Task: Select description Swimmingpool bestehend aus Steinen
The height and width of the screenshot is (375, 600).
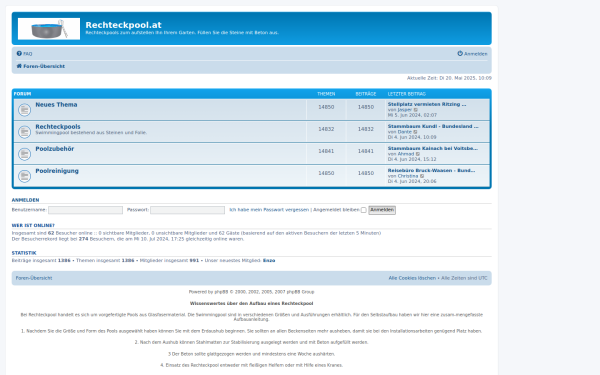Action: pyautogui.click(x=91, y=133)
